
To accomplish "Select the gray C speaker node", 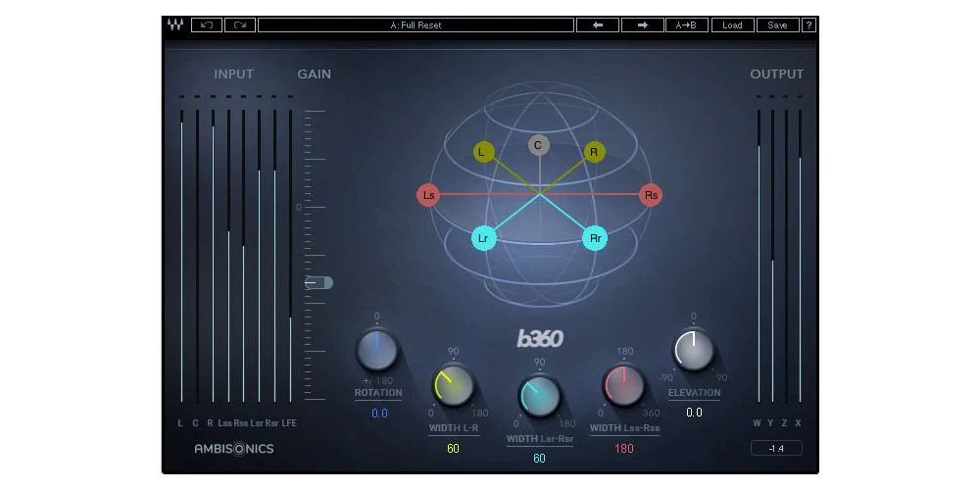I will (538, 146).
